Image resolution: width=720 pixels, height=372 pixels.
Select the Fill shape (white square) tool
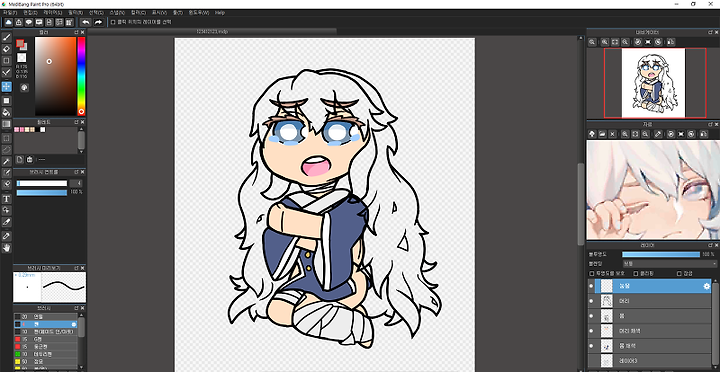pyautogui.click(x=6, y=101)
